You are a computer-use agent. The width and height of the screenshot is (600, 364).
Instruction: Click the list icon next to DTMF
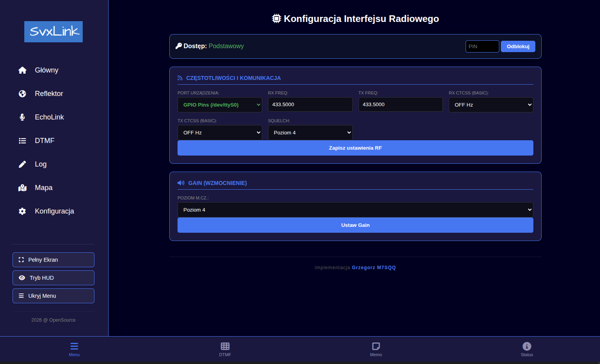(x=22, y=141)
